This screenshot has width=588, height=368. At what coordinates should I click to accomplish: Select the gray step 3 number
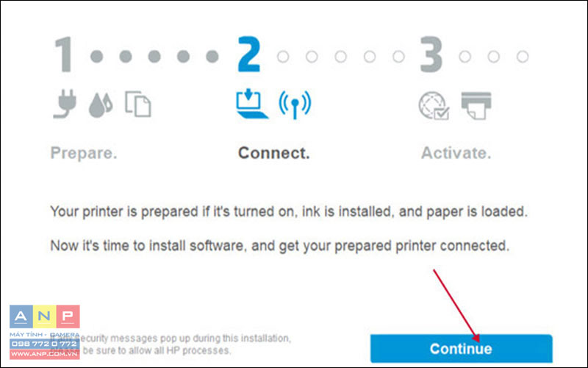[431, 54]
